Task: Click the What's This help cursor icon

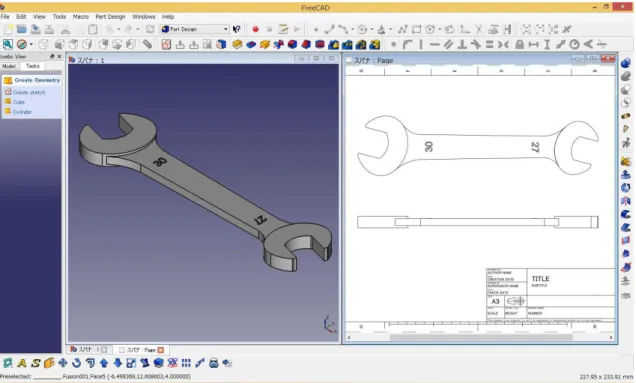Action: (x=236, y=29)
